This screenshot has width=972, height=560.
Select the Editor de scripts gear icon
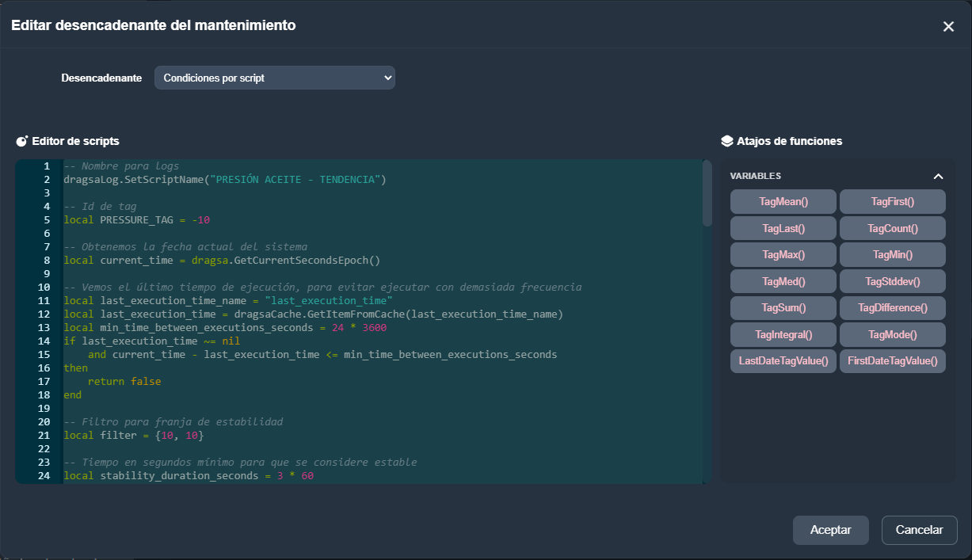click(x=21, y=141)
